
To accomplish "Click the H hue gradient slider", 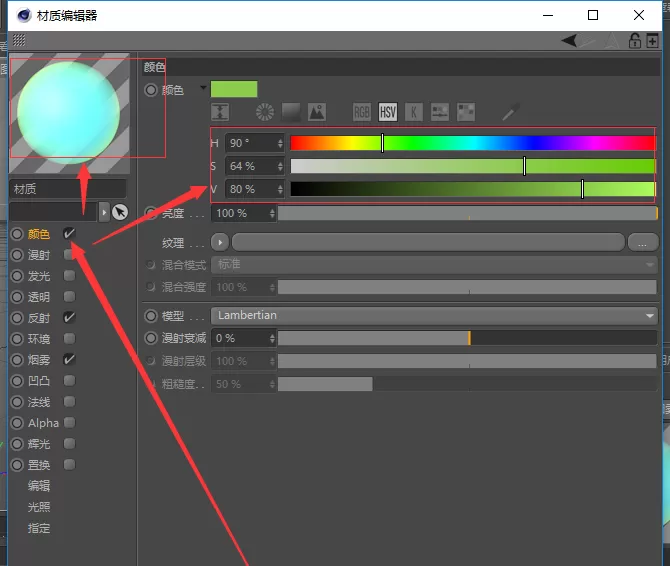I will coord(473,143).
